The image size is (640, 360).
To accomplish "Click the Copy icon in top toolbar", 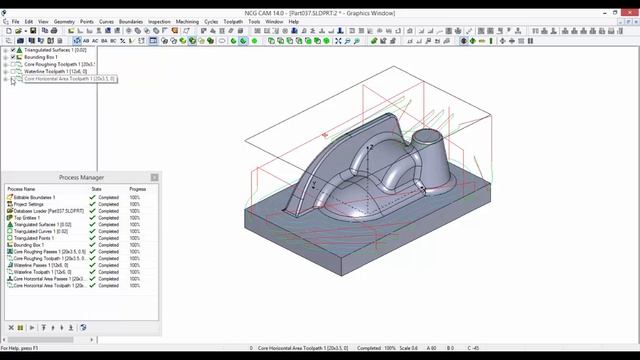I will pos(44,31).
